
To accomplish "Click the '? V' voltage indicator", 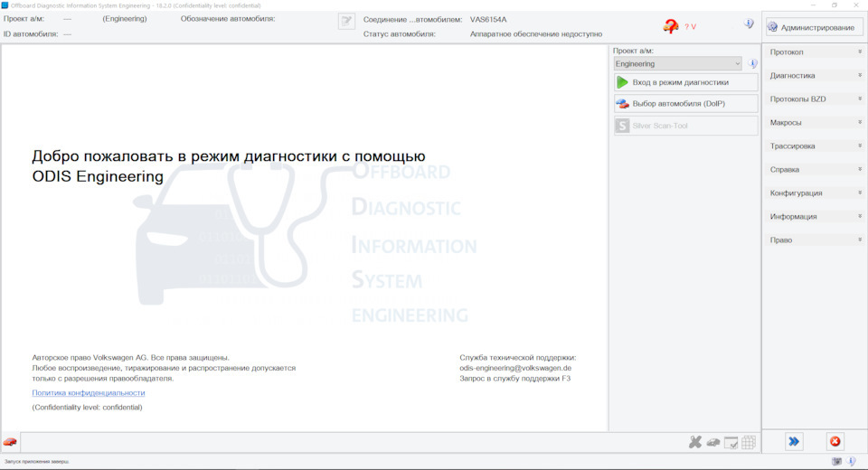I will (690, 26).
